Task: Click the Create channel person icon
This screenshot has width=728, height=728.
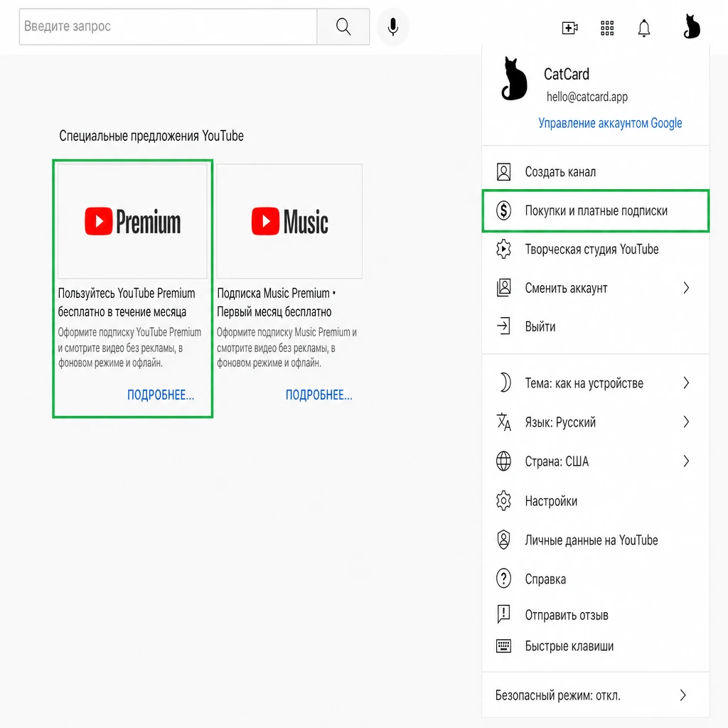Action: click(504, 172)
